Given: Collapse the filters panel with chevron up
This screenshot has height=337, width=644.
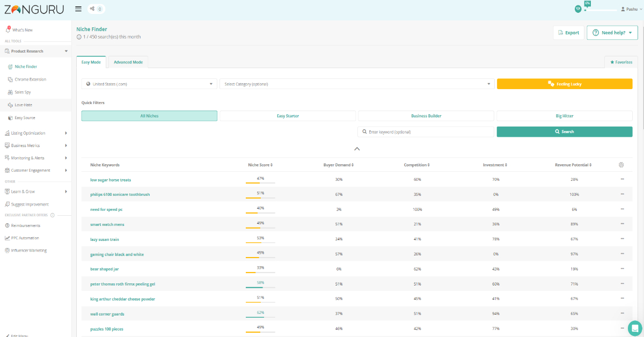Looking at the screenshot, I should click(357, 149).
